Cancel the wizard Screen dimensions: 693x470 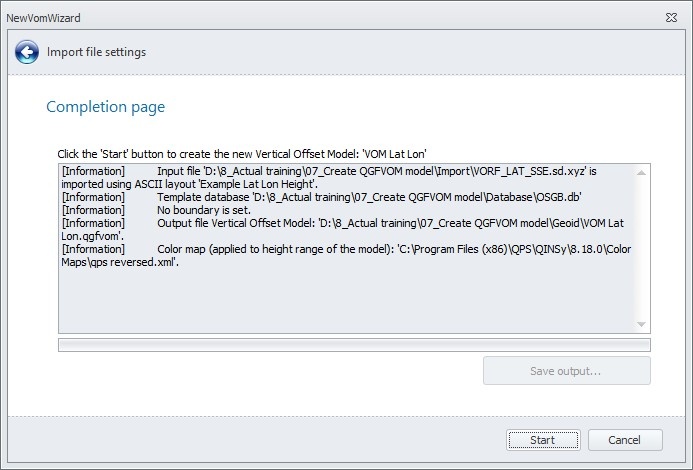pos(625,440)
